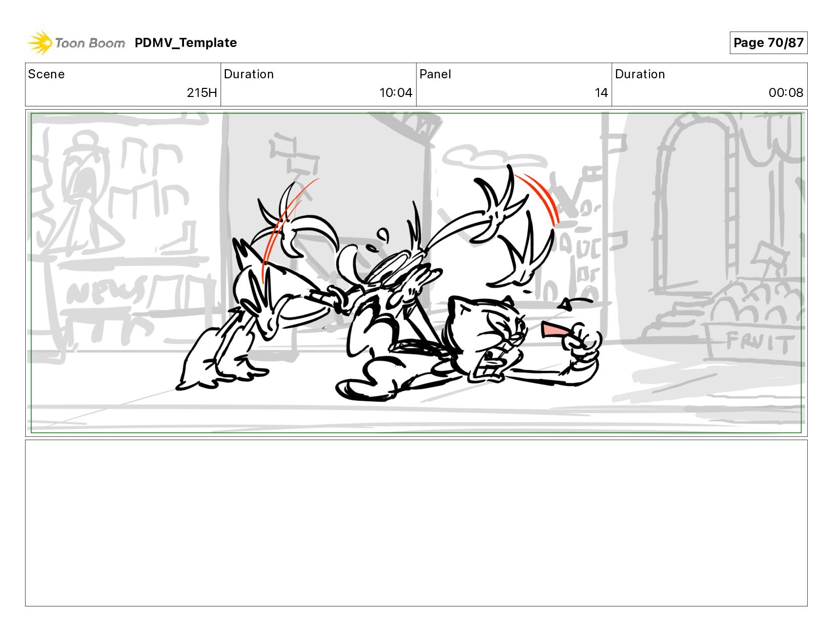The width and height of the screenshot is (834, 644).
Task: Select the scene value 215H
Action: (202, 93)
